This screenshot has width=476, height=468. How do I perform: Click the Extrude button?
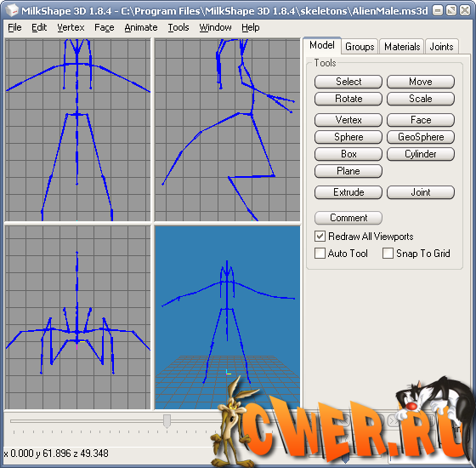(x=348, y=192)
